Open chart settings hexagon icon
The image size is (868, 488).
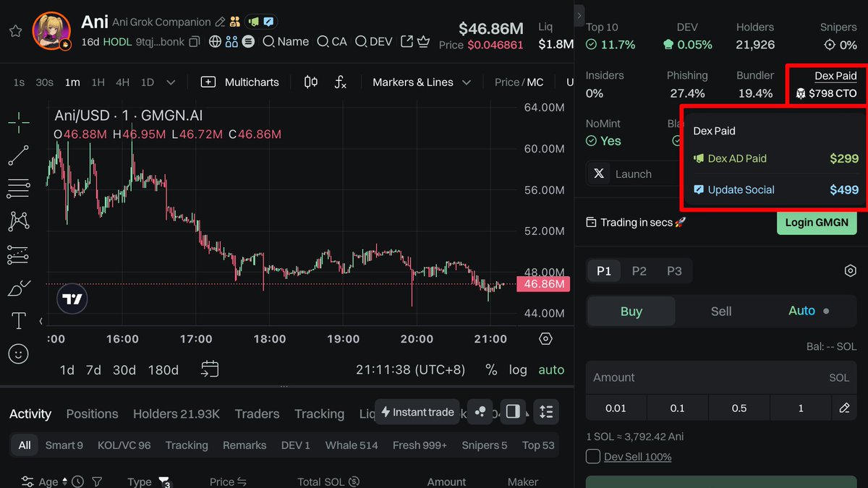coord(546,339)
